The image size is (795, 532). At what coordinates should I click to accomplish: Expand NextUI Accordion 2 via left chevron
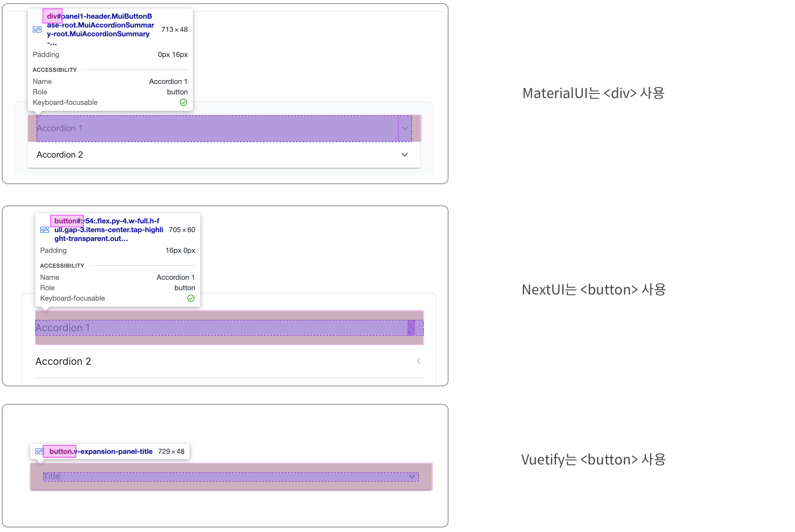point(419,361)
